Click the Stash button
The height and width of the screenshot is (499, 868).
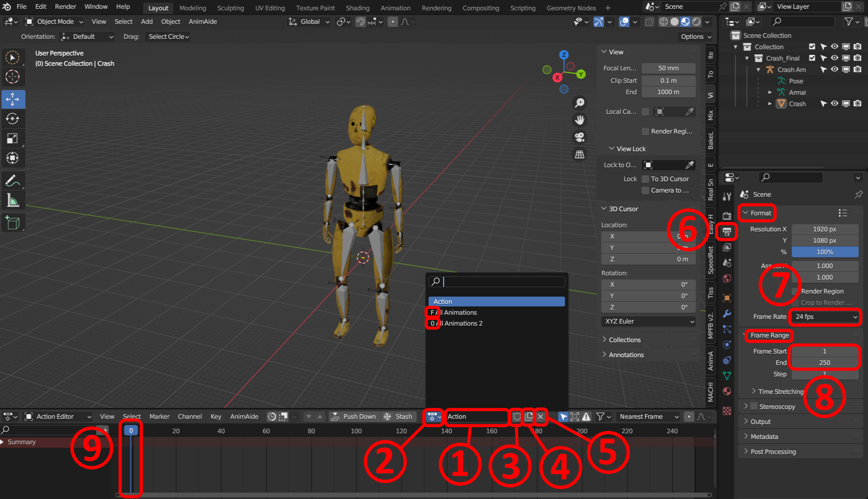398,417
